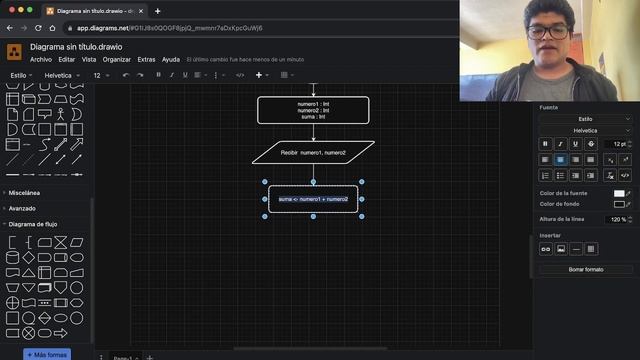Open Helvetica font dropdown in right panel
This screenshot has width=640, height=360.
(x=585, y=131)
